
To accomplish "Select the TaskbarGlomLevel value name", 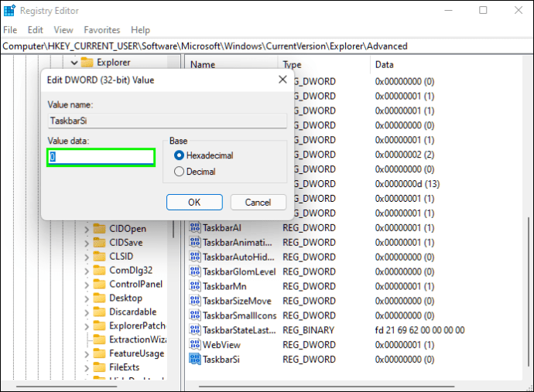I will [239, 271].
